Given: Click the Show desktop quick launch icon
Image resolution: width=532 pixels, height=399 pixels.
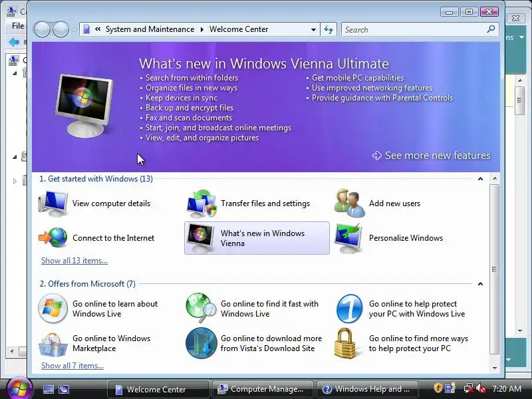Looking at the screenshot, I should click(x=48, y=389).
